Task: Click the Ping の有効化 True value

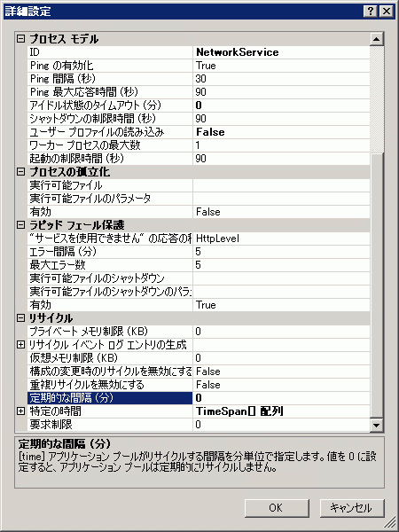Action: click(282, 66)
